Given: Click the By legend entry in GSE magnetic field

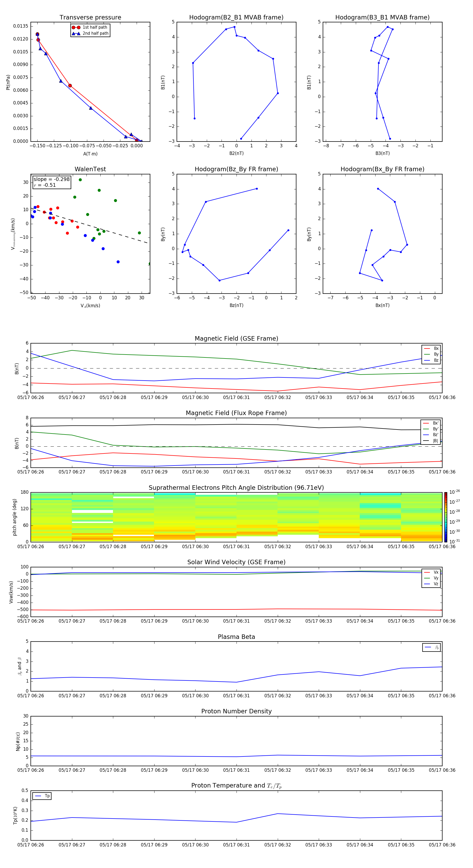Looking at the screenshot, I should coord(431,354).
